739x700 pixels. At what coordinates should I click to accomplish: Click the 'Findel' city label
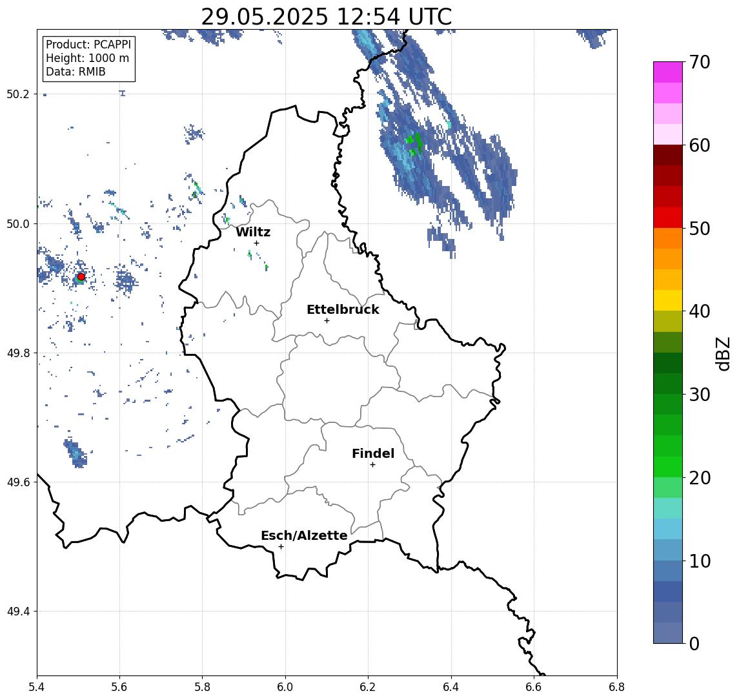point(373,453)
